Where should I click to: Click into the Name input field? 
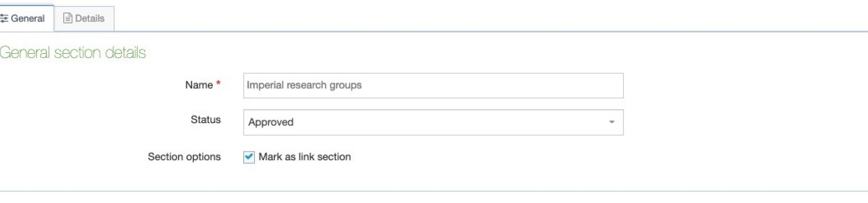(x=433, y=85)
